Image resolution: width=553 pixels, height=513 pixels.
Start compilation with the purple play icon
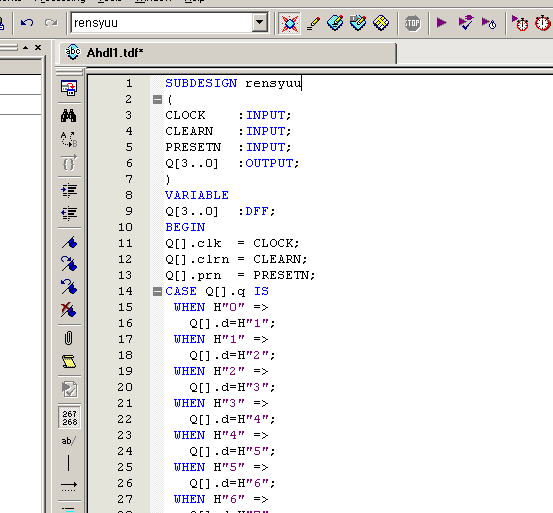click(441, 23)
